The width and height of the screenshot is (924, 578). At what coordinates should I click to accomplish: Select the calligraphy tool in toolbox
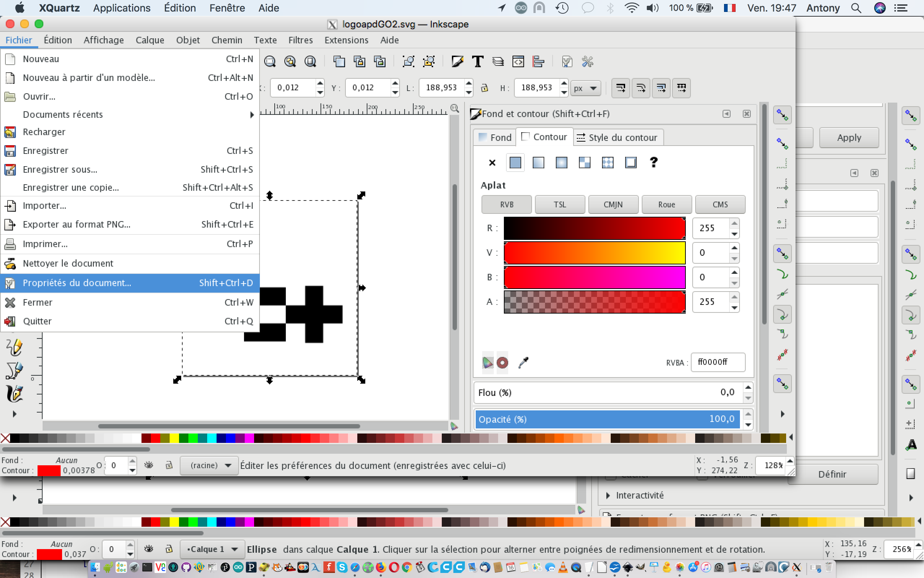pos(14,394)
